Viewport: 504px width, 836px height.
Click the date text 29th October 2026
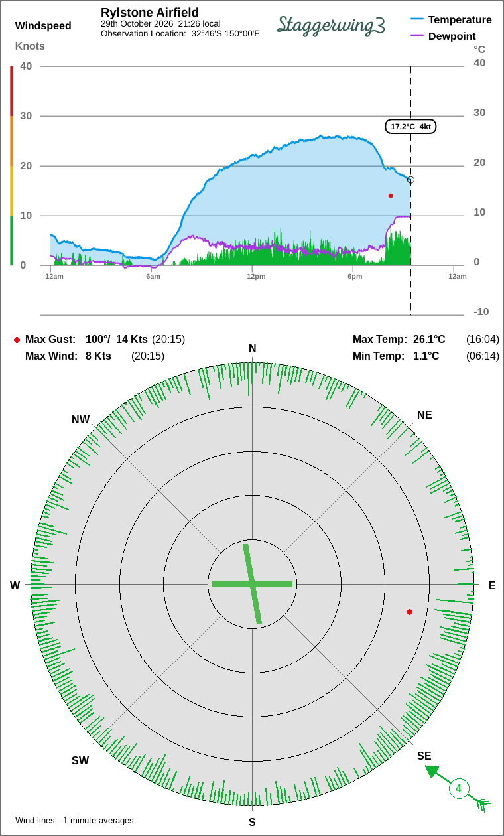137,24
